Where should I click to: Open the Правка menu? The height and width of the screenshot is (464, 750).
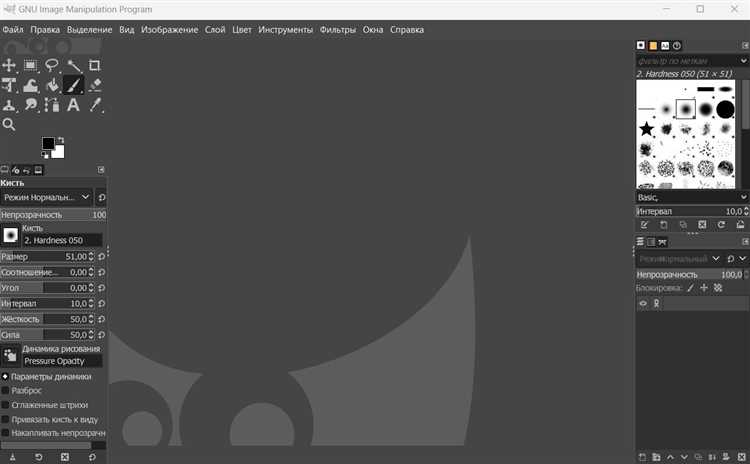45,30
